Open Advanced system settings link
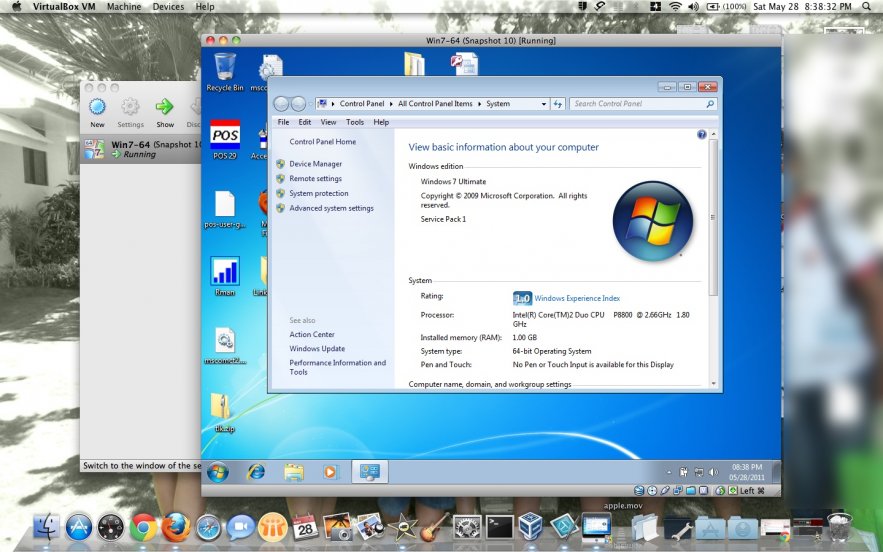 pyautogui.click(x=331, y=208)
